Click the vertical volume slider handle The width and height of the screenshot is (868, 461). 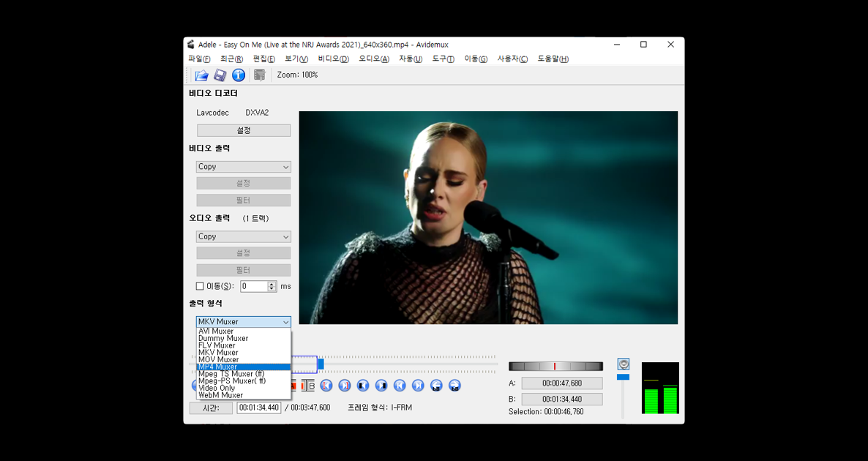click(x=624, y=377)
